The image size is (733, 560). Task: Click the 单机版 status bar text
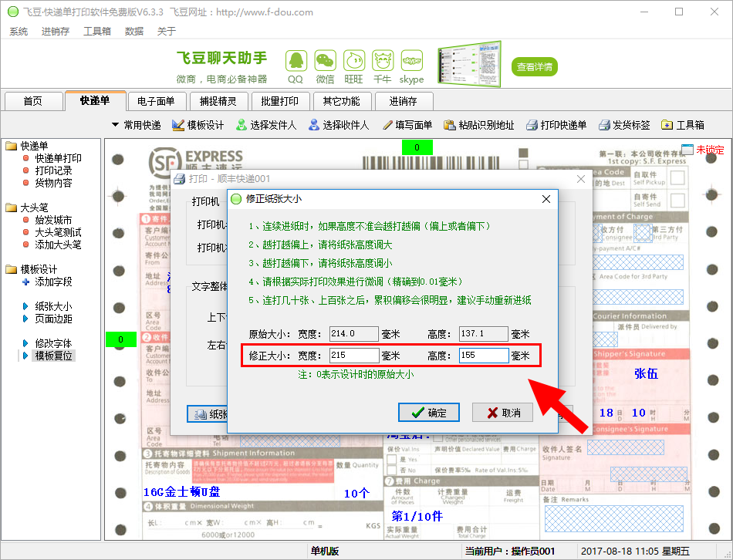pos(325,551)
